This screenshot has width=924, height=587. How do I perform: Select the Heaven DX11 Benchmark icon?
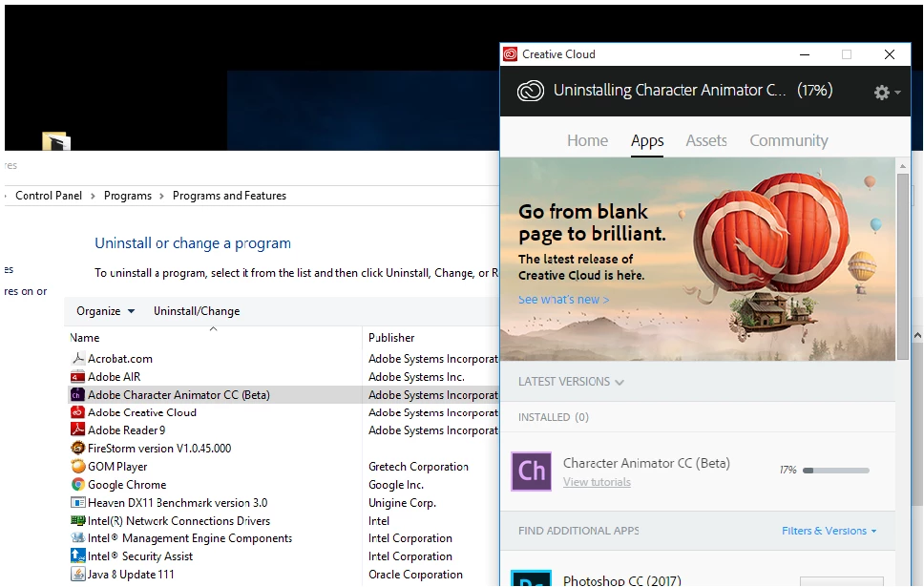pos(77,503)
